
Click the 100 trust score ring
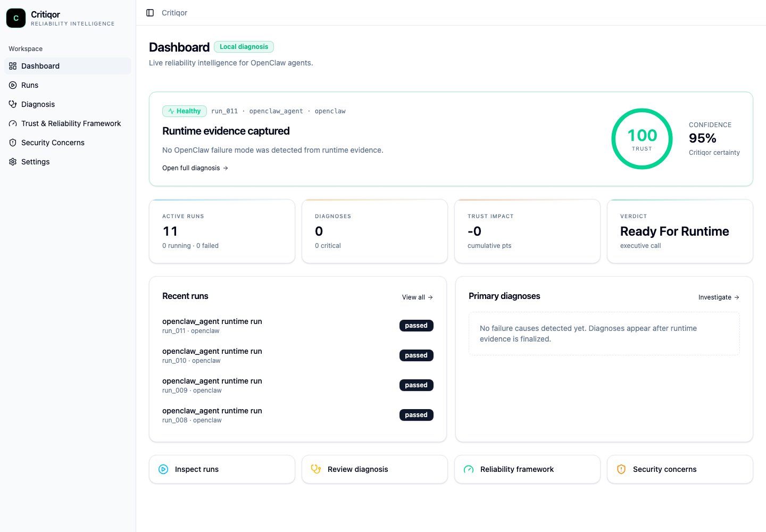[x=642, y=139]
